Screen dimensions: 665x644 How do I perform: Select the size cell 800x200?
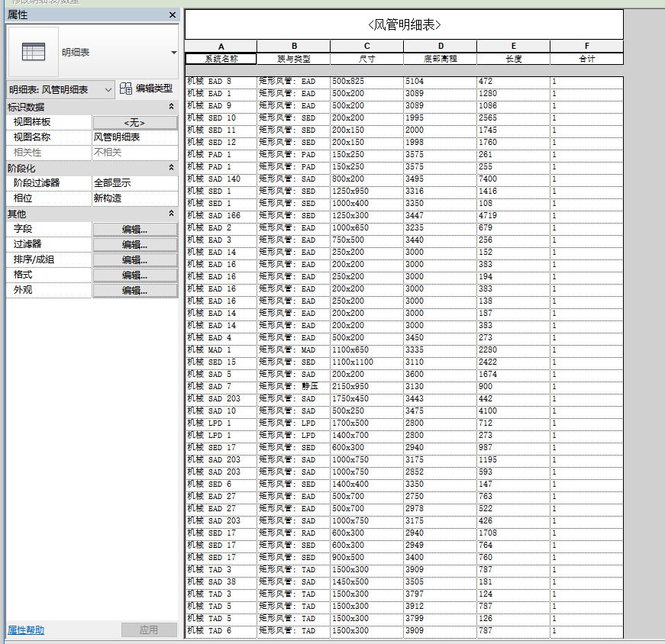366,179
